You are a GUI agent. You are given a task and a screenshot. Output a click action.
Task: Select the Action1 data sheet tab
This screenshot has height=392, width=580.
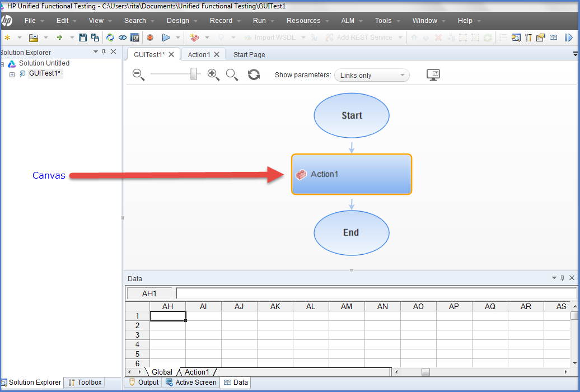tap(197, 372)
